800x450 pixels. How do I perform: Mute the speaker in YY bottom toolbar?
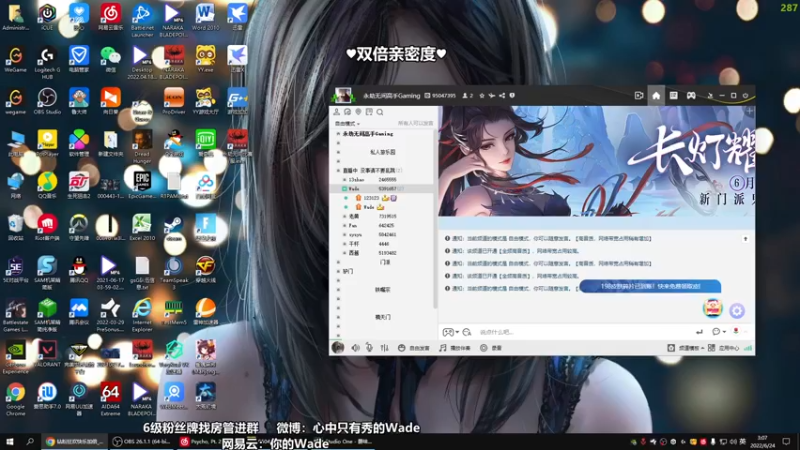click(x=355, y=348)
